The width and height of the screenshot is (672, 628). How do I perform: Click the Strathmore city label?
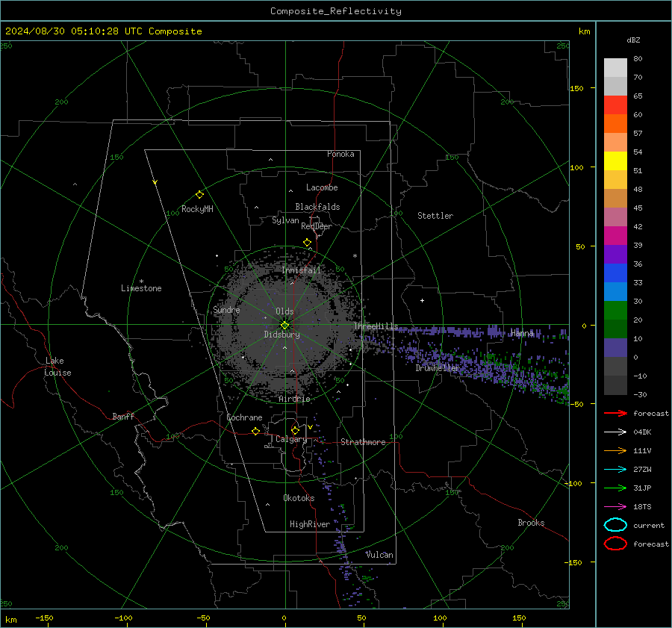tap(363, 442)
